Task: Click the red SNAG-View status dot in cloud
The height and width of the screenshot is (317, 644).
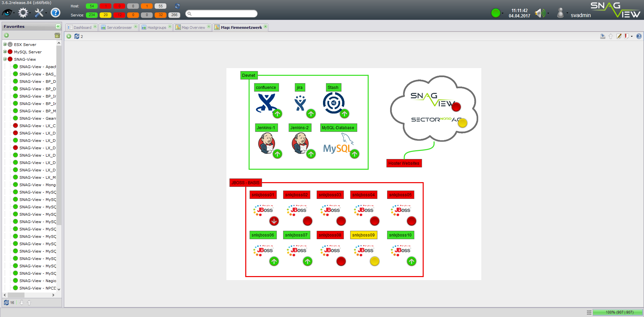Action: point(456,107)
